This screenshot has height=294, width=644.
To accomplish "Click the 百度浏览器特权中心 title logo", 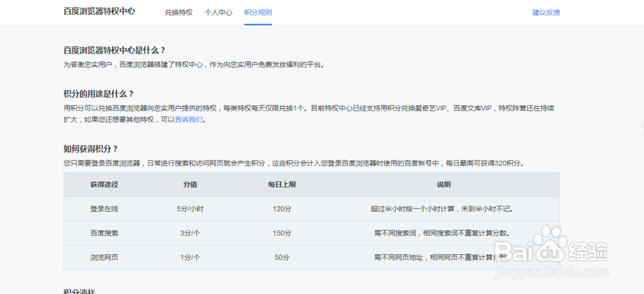I will point(99,12).
